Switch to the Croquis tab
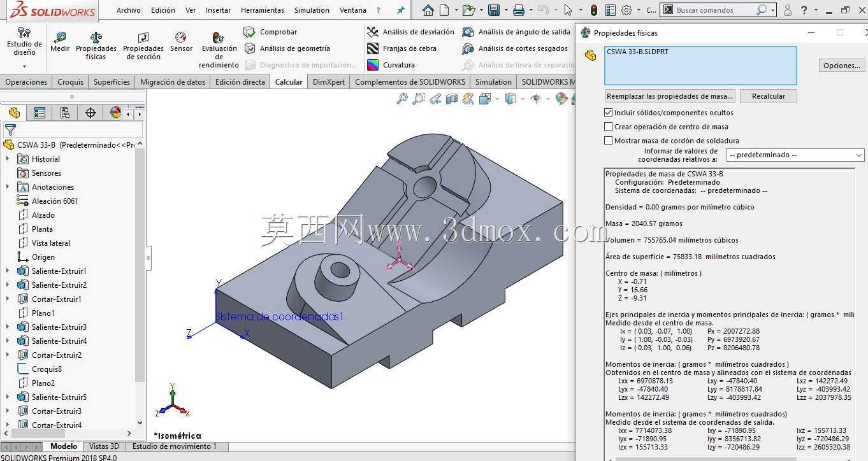This screenshot has height=461, width=868. click(x=70, y=82)
